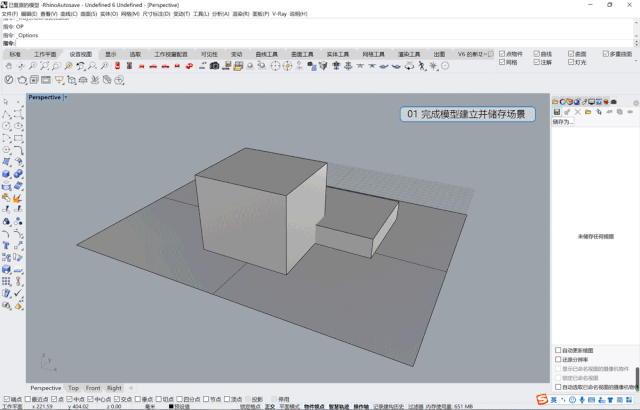Open the 曲面(S) menu

tap(89, 14)
